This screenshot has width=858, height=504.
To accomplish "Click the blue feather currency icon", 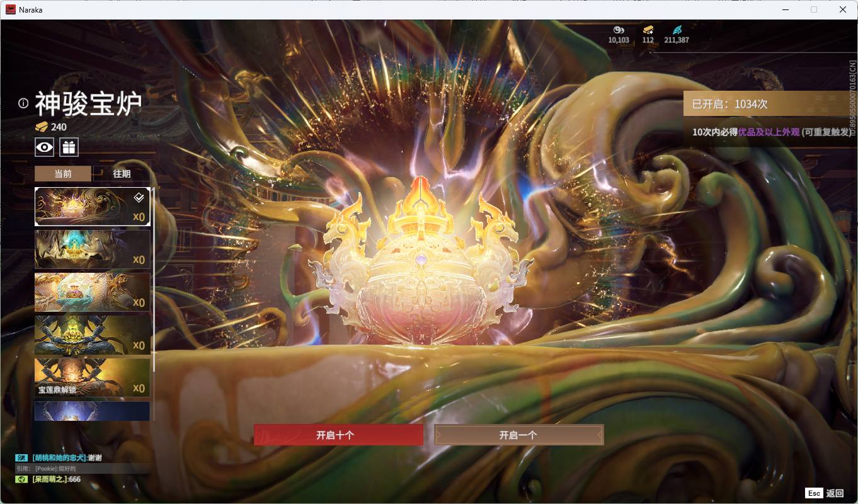I will click(677, 30).
